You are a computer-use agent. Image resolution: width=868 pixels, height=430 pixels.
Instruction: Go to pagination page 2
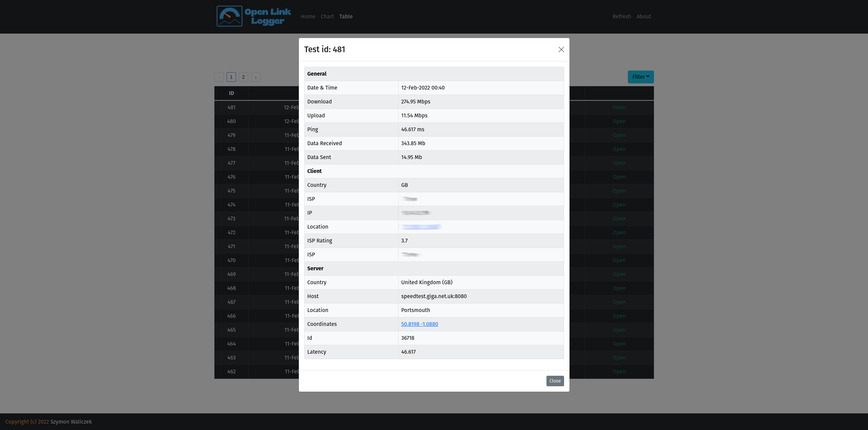pos(243,77)
